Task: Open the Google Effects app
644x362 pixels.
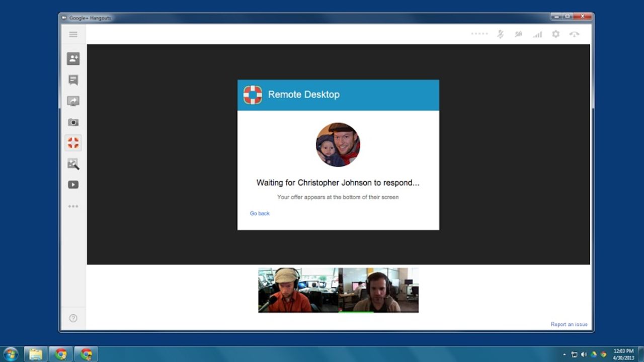Action: 73,163
